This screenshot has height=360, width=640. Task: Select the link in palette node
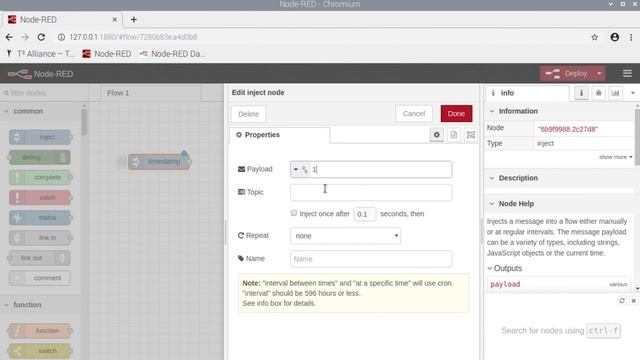click(x=40, y=238)
